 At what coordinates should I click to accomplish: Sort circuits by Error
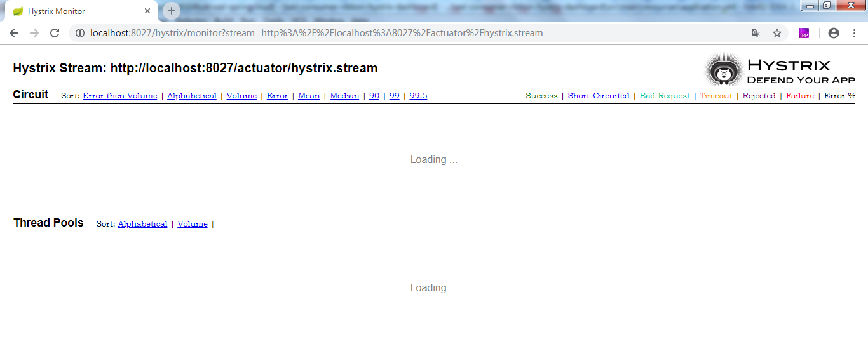coord(277,96)
